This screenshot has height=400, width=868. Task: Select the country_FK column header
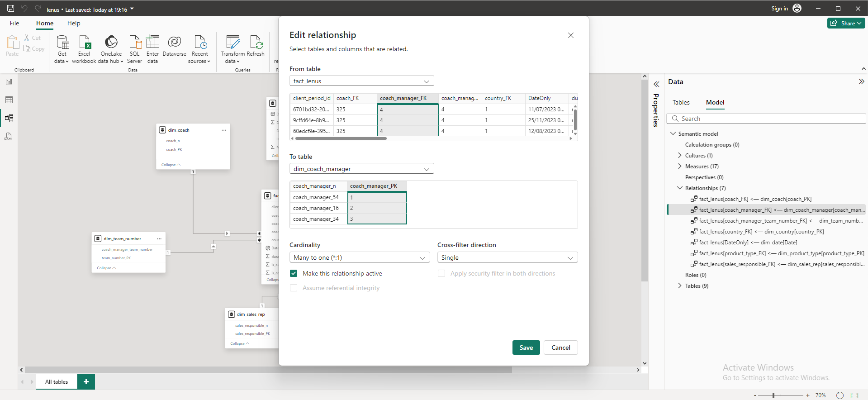[503, 98]
